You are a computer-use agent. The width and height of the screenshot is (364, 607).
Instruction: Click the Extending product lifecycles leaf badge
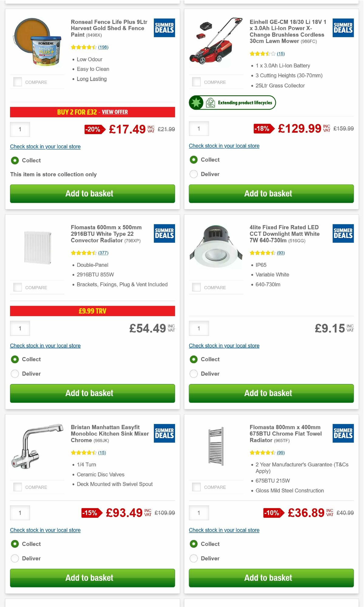232,103
